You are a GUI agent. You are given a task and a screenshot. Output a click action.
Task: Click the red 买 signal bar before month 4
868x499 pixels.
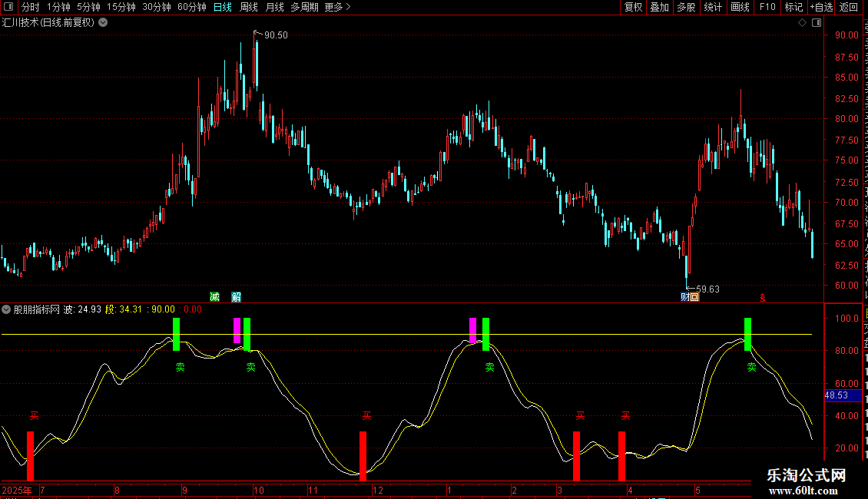(621, 456)
